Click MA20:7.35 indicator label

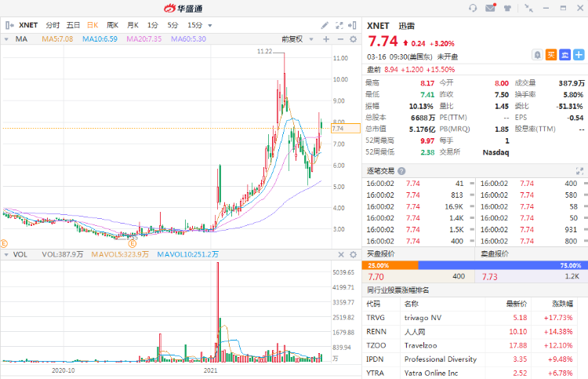pyautogui.click(x=144, y=39)
